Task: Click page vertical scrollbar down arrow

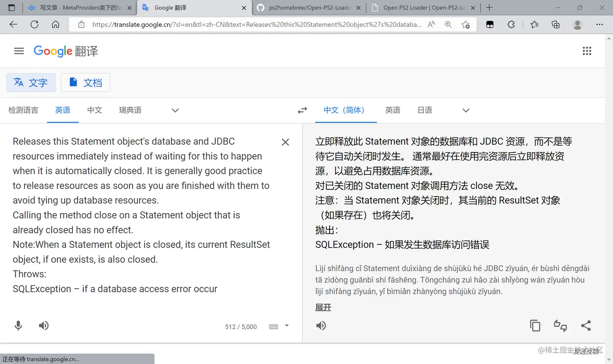Action: click(609, 360)
